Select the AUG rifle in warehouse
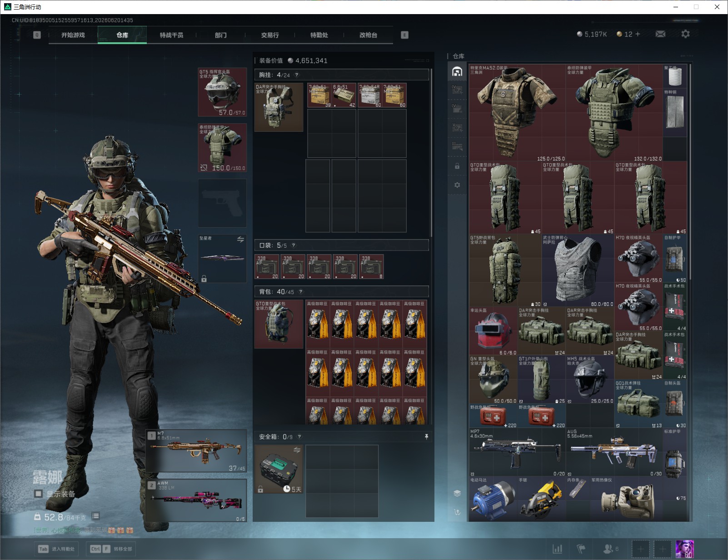This screenshot has width=728, height=560. coord(614,453)
